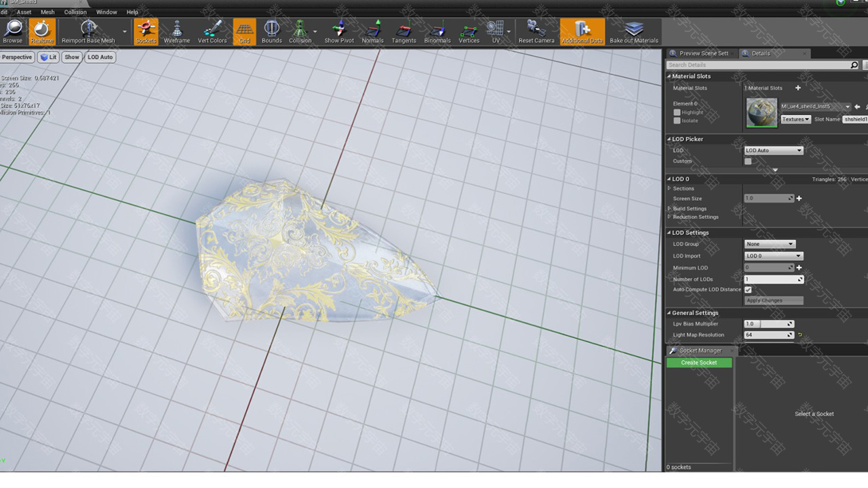Toggle Realtime rendering in toolbar
Screen dimensions: 868x488
click(x=42, y=31)
